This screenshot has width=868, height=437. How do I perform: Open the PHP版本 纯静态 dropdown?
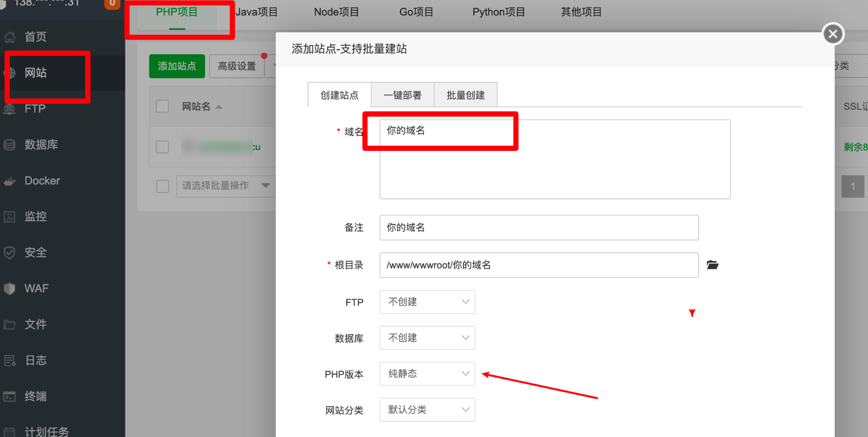[427, 374]
